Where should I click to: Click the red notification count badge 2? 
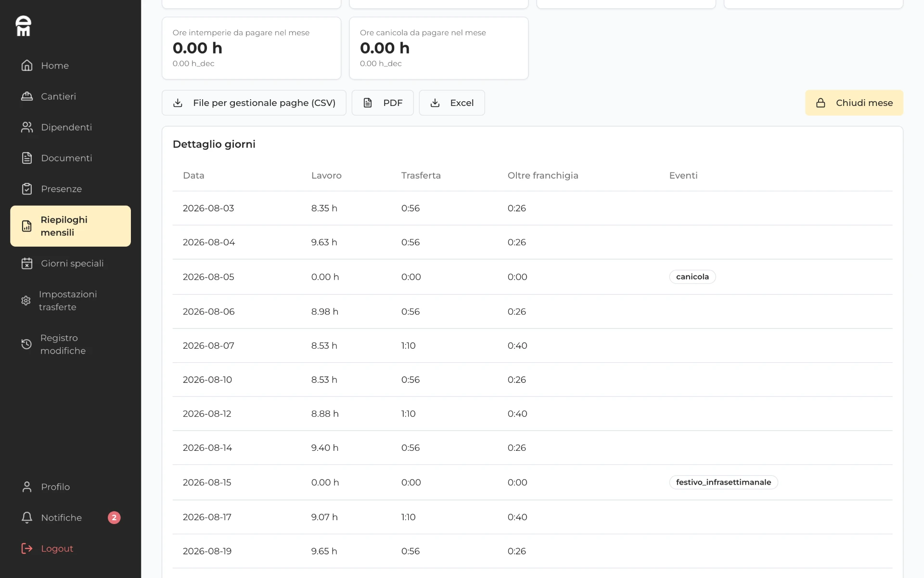tap(114, 518)
